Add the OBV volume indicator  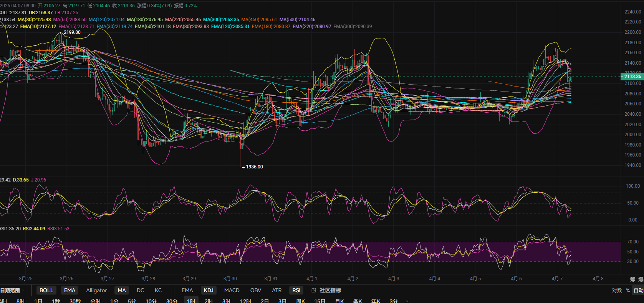(x=255, y=290)
